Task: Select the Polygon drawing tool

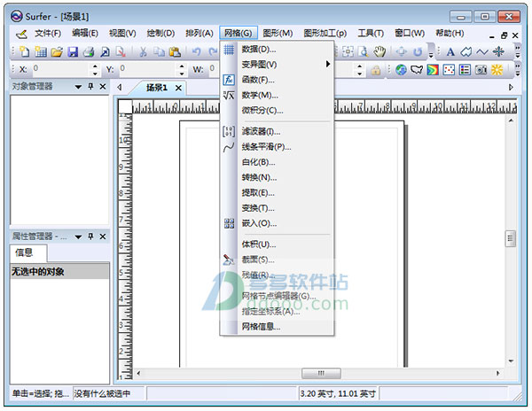Action: pyautogui.click(x=465, y=52)
